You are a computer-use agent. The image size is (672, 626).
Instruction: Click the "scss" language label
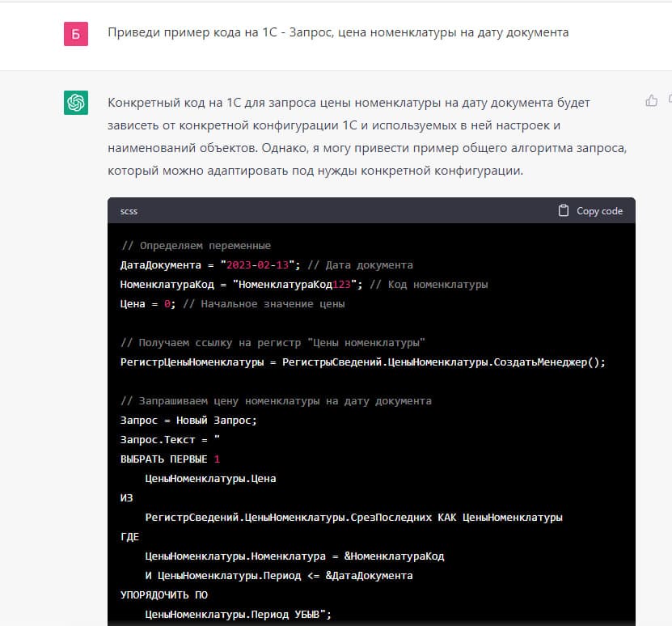[x=129, y=211]
